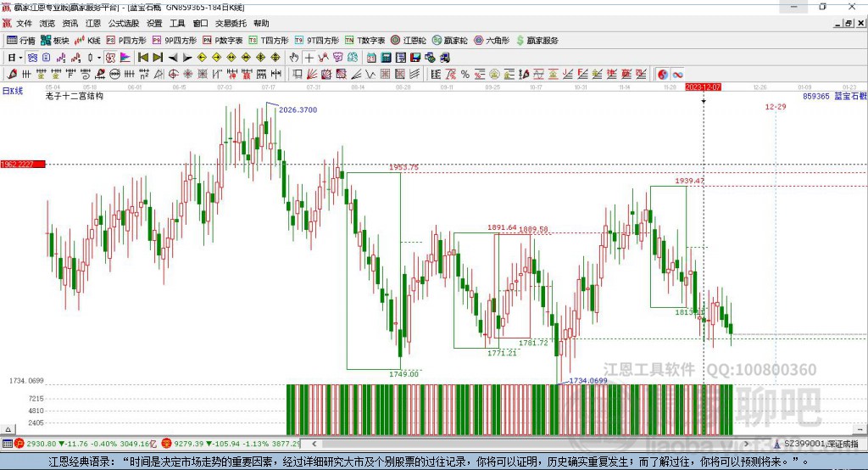Select the red pencil drawing tool
Screen dimensions: 868x470
[x=12, y=75]
